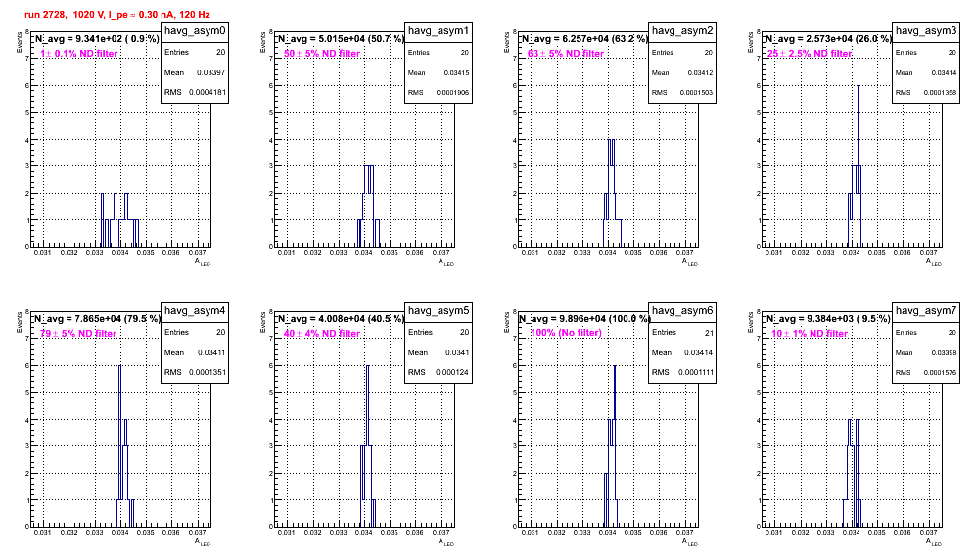The width and height of the screenshot is (975, 560).
Task: Click the red run 2728 header title
Action: pyautogui.click(x=116, y=15)
